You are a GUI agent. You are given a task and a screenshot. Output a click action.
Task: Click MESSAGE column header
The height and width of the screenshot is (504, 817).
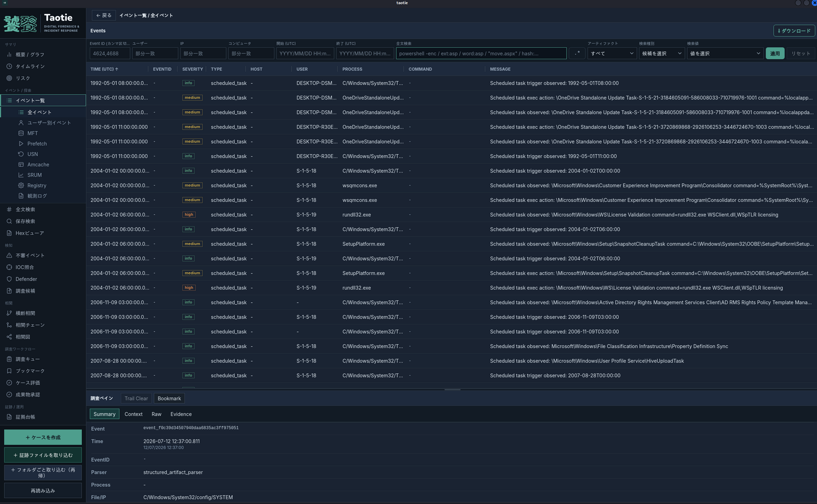[x=500, y=69]
